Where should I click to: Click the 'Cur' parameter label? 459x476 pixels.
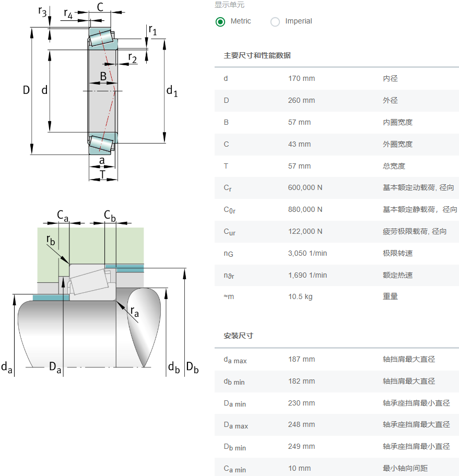point(229,232)
